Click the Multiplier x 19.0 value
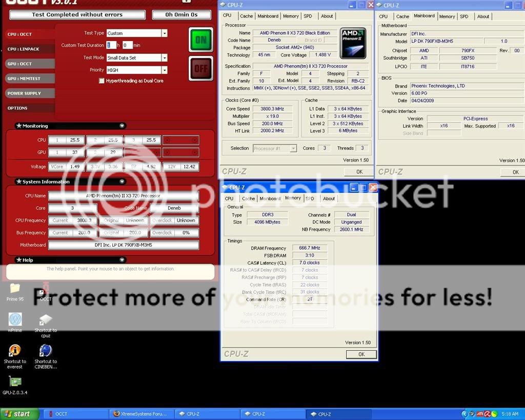Image resolution: width=525 pixels, height=420 pixels. [x=272, y=116]
